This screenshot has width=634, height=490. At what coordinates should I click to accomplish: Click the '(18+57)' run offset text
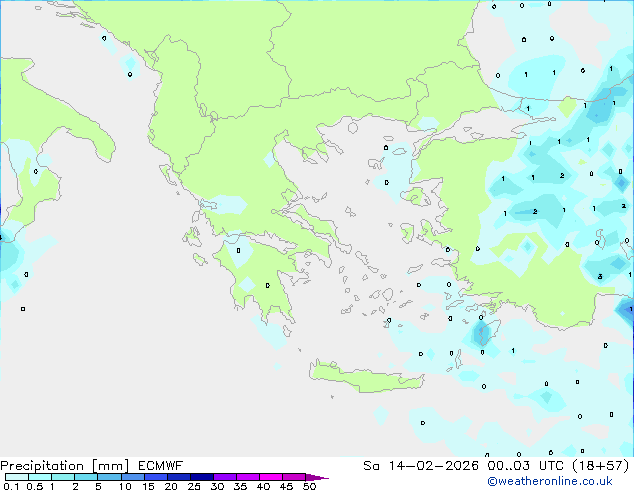click(600, 466)
